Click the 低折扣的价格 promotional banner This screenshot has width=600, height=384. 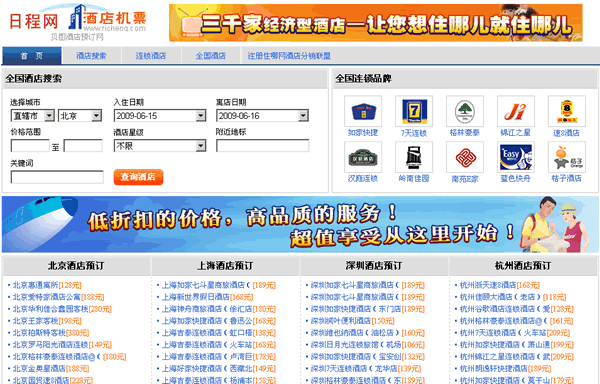point(300,225)
